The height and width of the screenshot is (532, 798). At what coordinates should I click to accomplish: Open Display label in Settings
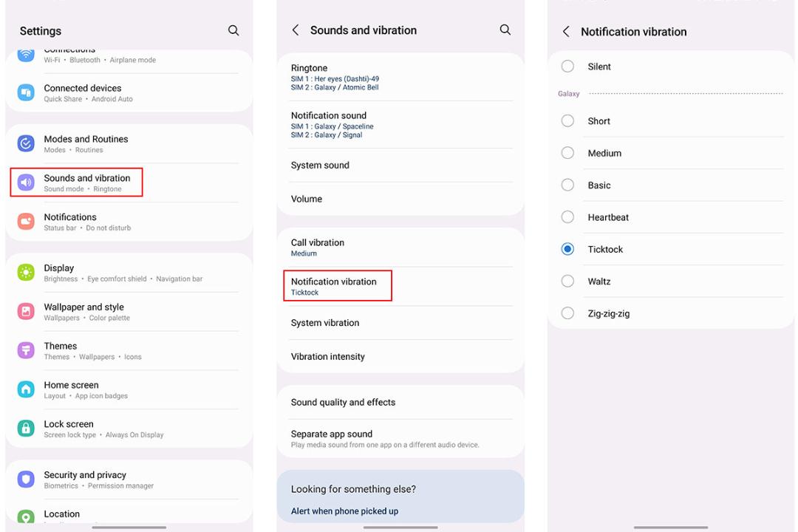(58, 267)
